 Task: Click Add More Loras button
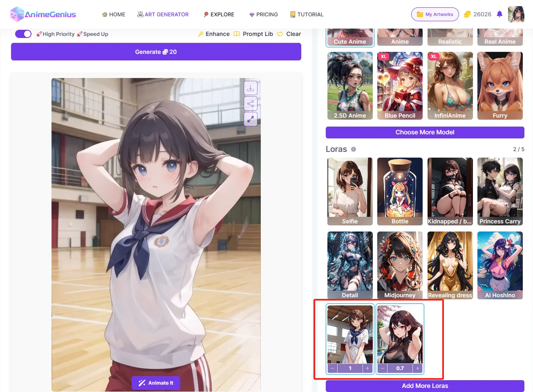pyautogui.click(x=425, y=386)
